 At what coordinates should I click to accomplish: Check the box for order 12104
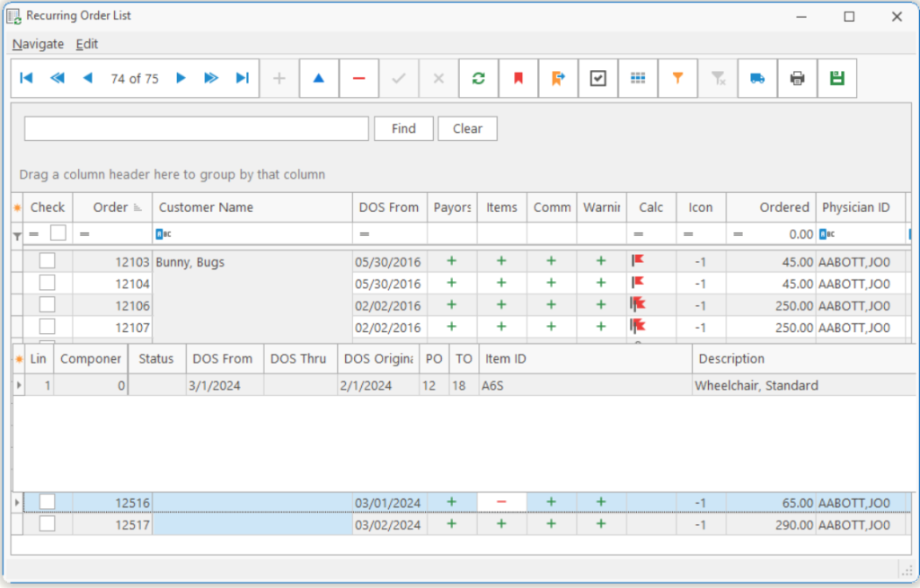pos(47,283)
